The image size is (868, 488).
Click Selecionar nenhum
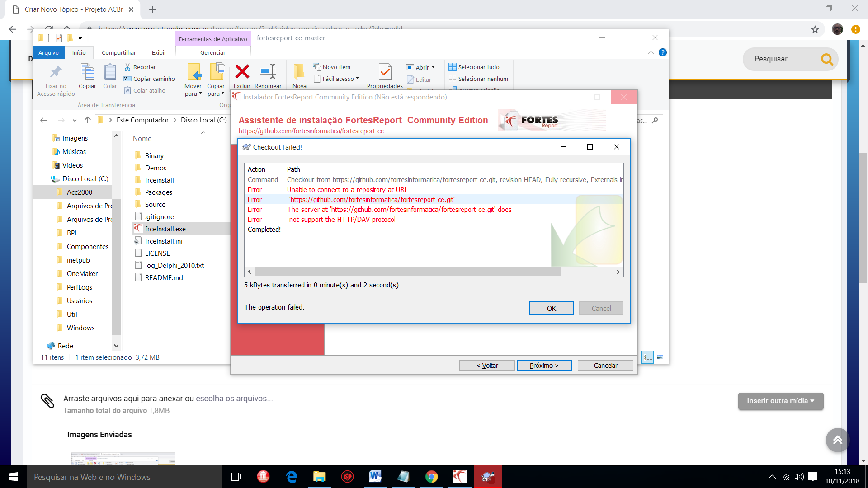478,79
